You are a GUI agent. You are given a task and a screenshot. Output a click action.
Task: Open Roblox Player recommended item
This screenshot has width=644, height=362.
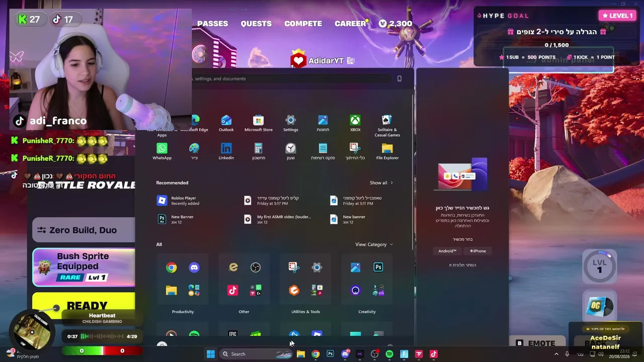coord(179,201)
